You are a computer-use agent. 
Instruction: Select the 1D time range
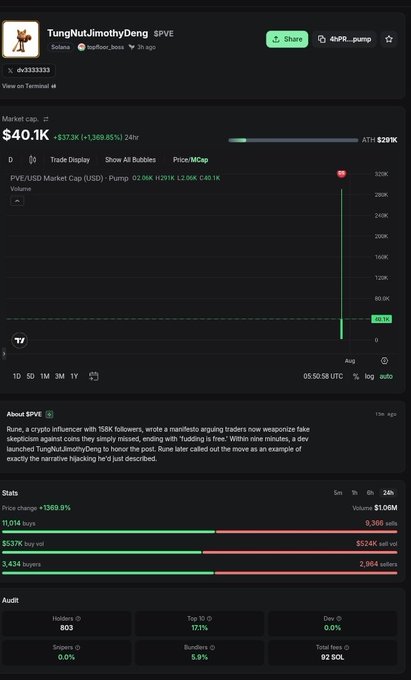(x=16, y=376)
